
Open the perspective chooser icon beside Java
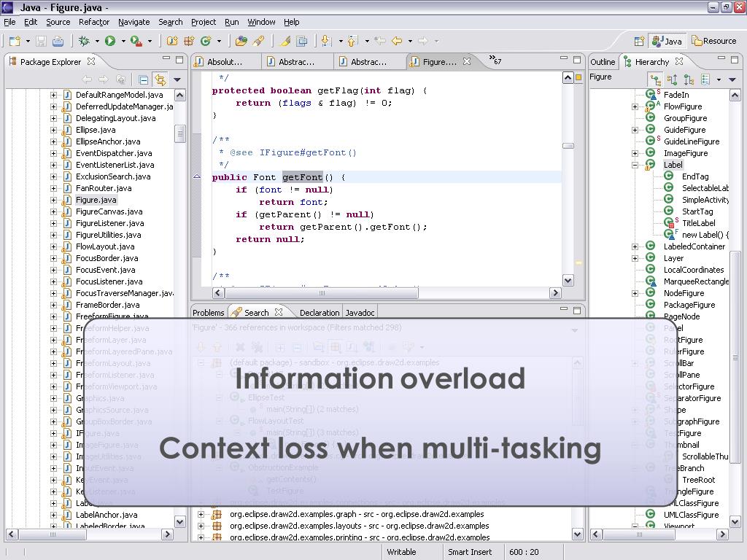pyautogui.click(x=639, y=42)
